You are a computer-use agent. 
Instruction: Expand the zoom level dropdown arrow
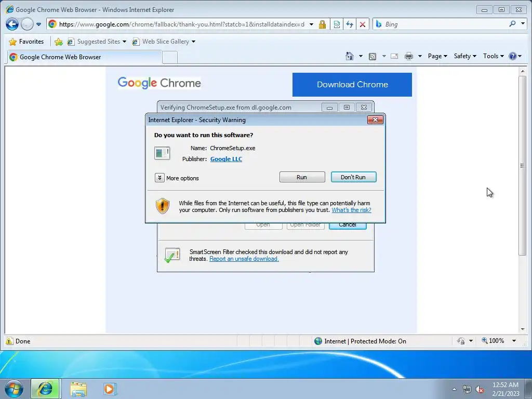pos(514,341)
